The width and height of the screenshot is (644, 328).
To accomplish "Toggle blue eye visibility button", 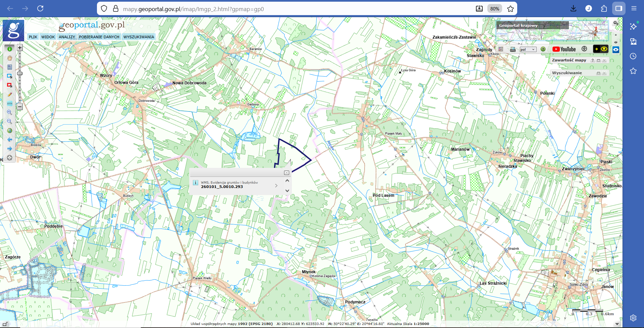I will coord(616,50).
